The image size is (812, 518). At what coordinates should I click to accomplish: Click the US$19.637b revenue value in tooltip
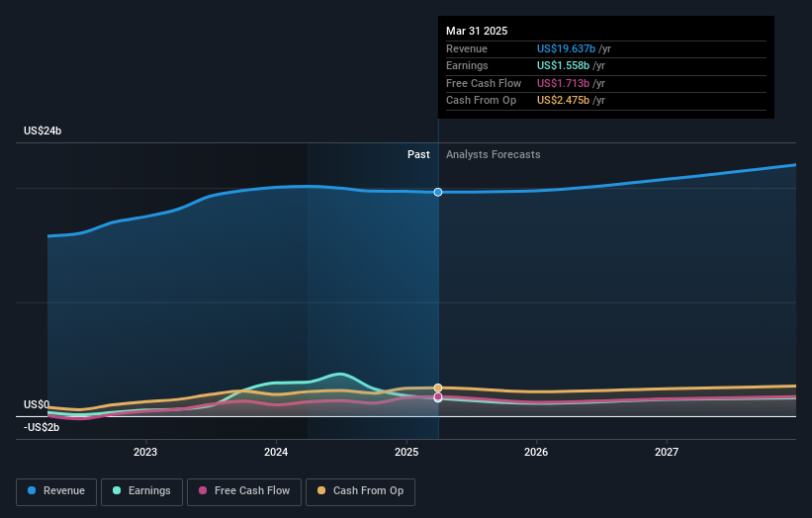566,48
